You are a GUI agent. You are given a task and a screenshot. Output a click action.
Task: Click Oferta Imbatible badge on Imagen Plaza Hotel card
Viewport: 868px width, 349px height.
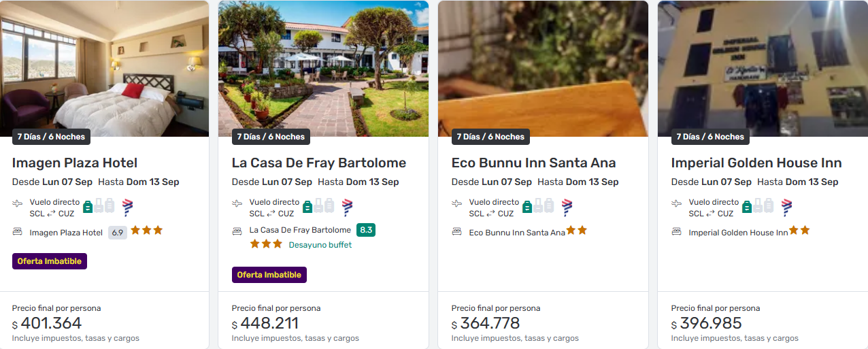point(50,261)
